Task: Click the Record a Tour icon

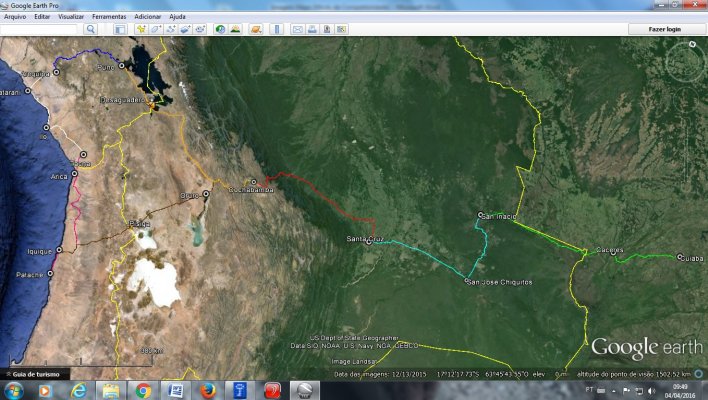Action: pos(201,29)
